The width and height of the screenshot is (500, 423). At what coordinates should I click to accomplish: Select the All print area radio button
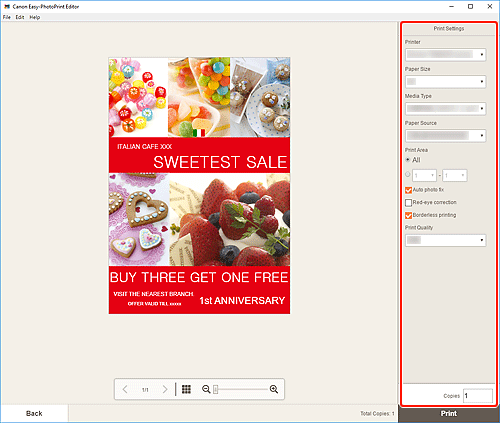[x=408, y=160]
